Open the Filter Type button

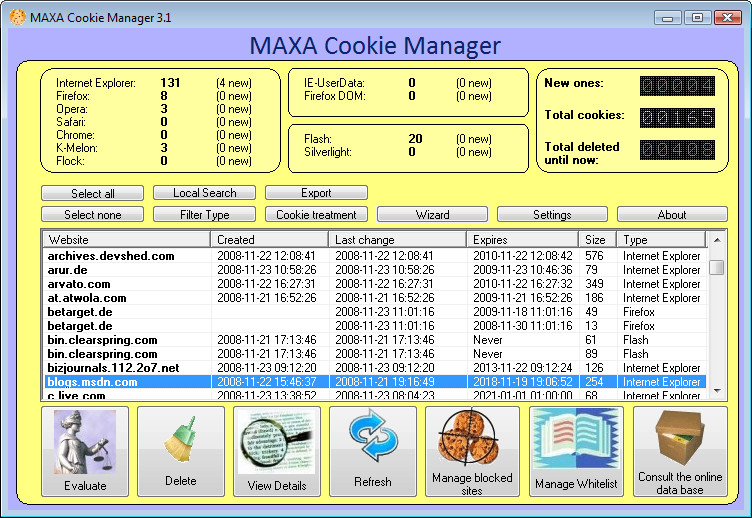point(204,214)
